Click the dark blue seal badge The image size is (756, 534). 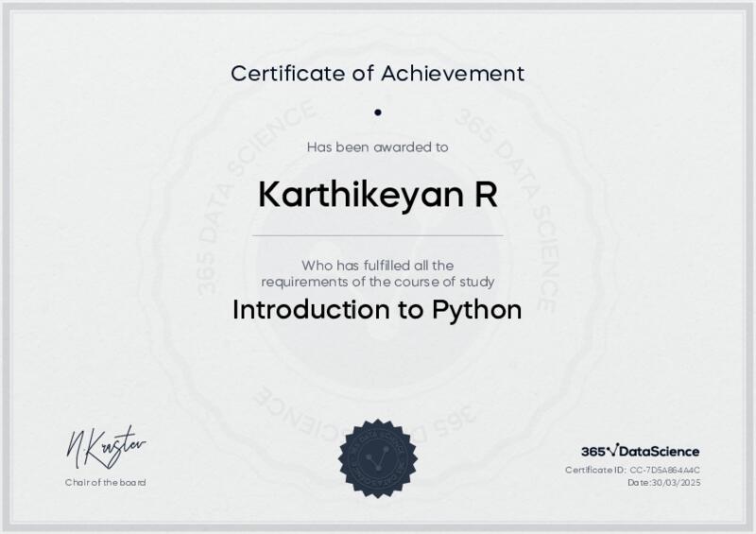click(377, 456)
